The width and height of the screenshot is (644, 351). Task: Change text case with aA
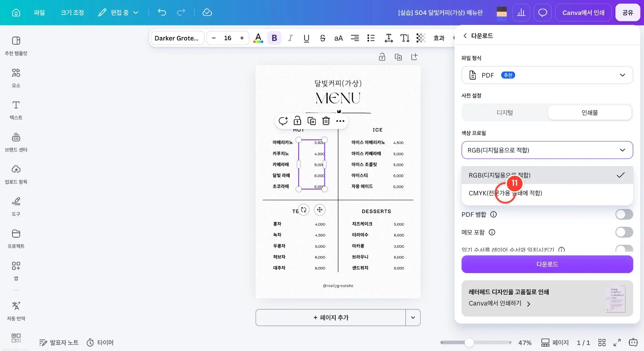click(x=339, y=38)
